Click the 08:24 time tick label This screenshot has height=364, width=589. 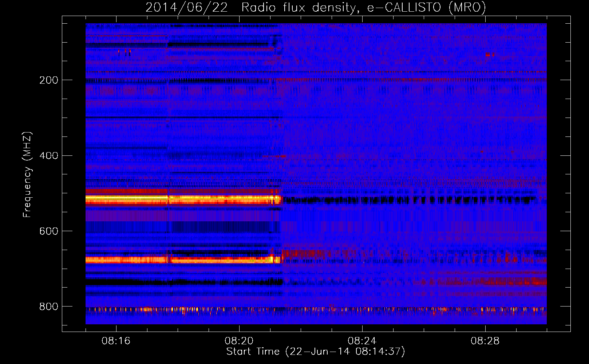point(362,341)
